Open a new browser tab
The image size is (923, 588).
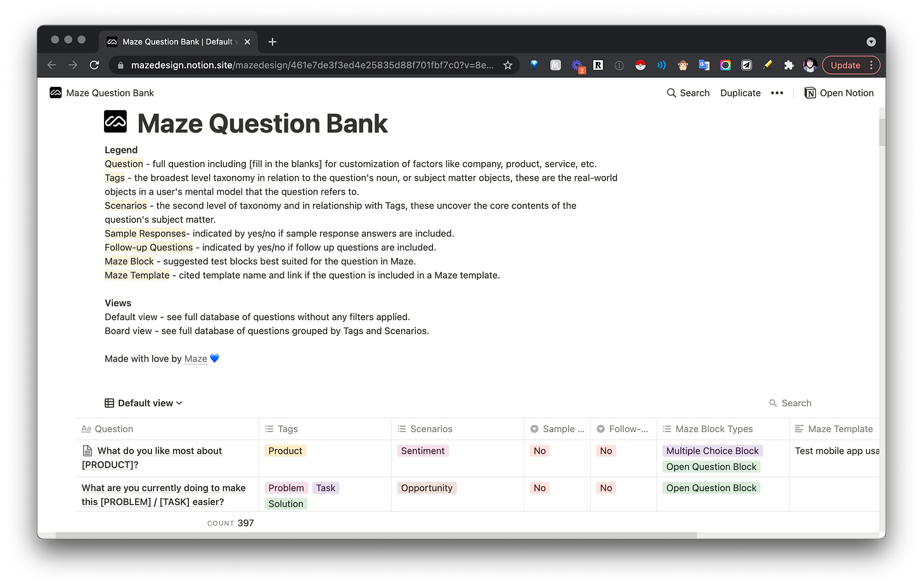click(x=273, y=42)
